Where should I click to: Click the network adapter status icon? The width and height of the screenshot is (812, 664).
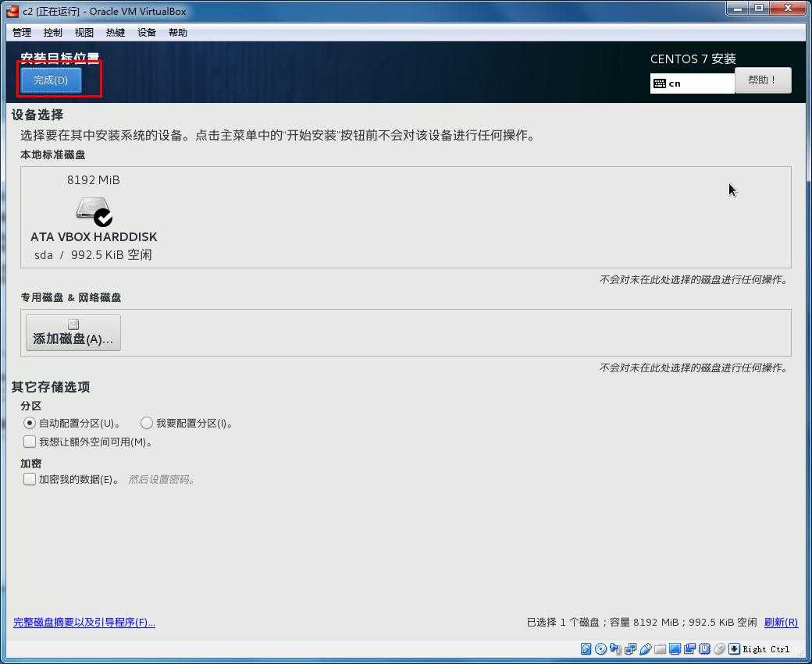(630, 648)
